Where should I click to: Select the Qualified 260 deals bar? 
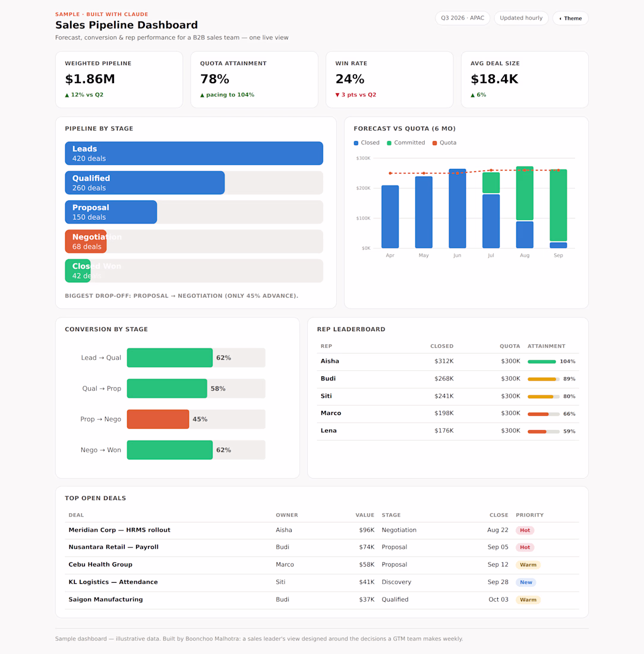coord(144,183)
